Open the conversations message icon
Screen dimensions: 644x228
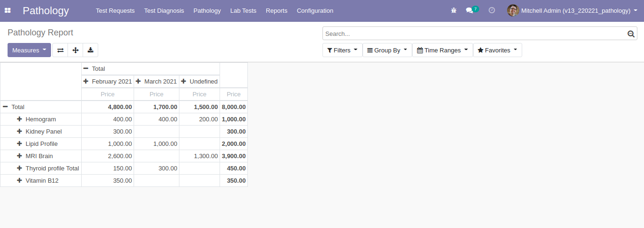coord(470,10)
